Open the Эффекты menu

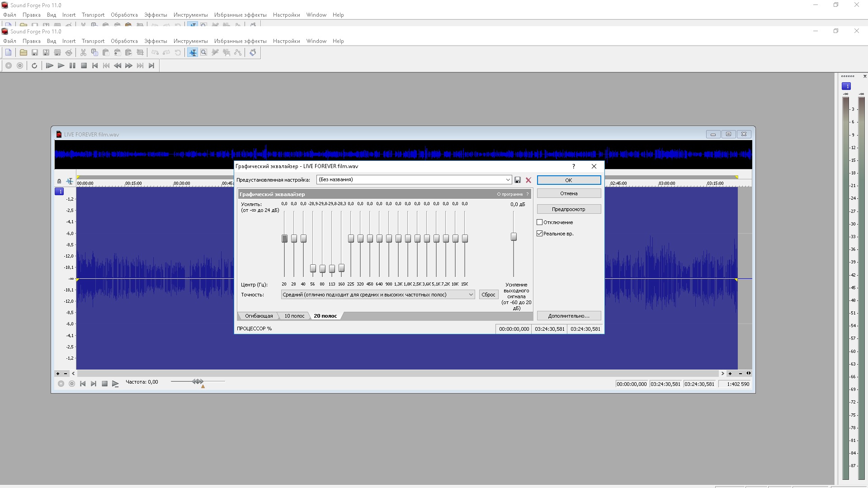click(x=156, y=41)
